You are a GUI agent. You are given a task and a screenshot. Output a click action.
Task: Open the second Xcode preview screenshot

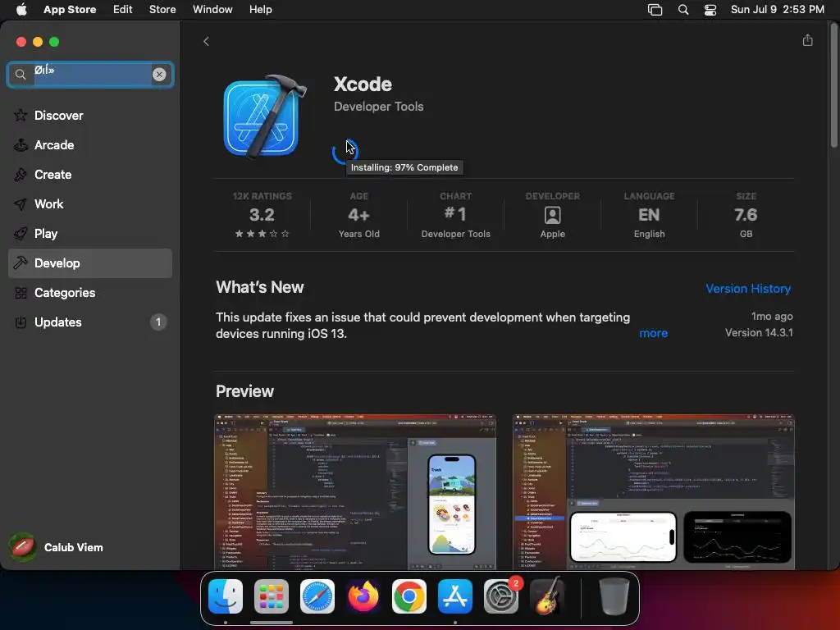pos(653,492)
